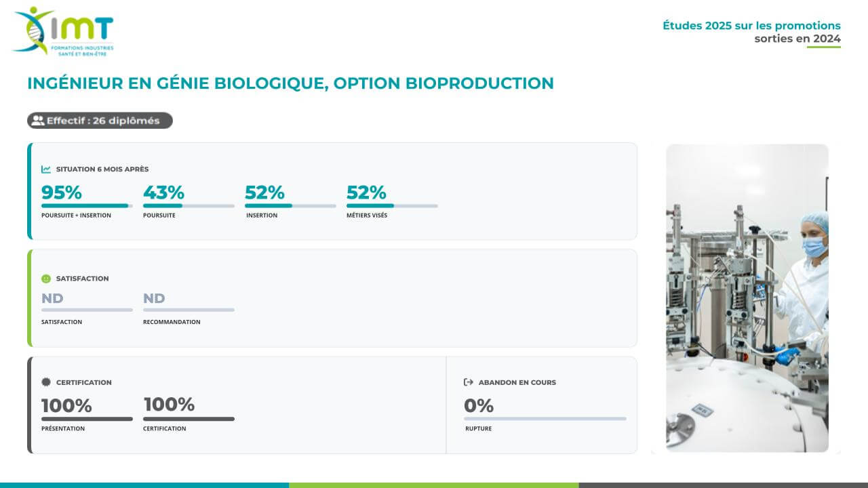Image resolution: width=868 pixels, height=488 pixels.
Task: Click the IMT logo
Action: 63,31
